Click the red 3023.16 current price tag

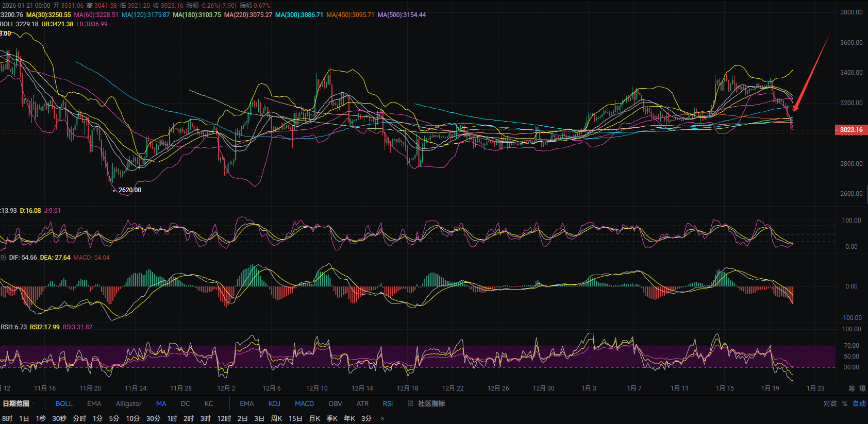(851, 130)
